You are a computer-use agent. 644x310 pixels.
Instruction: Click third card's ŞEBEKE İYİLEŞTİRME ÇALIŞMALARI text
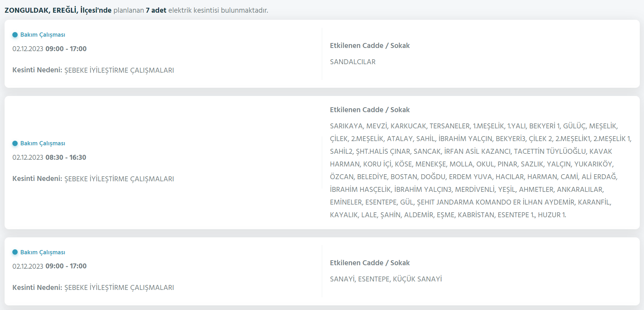point(119,287)
